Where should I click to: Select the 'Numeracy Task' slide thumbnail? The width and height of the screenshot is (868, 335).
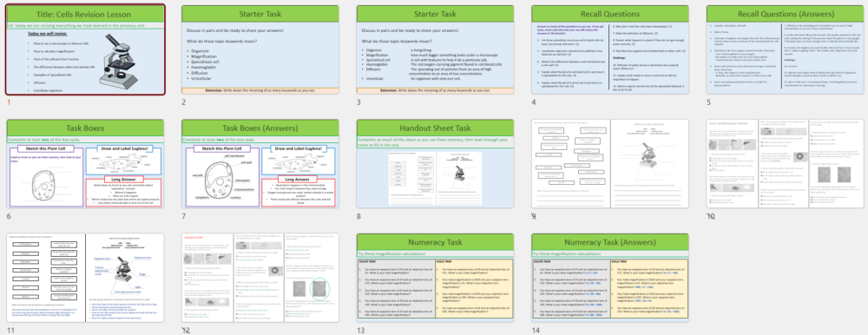pos(435,278)
